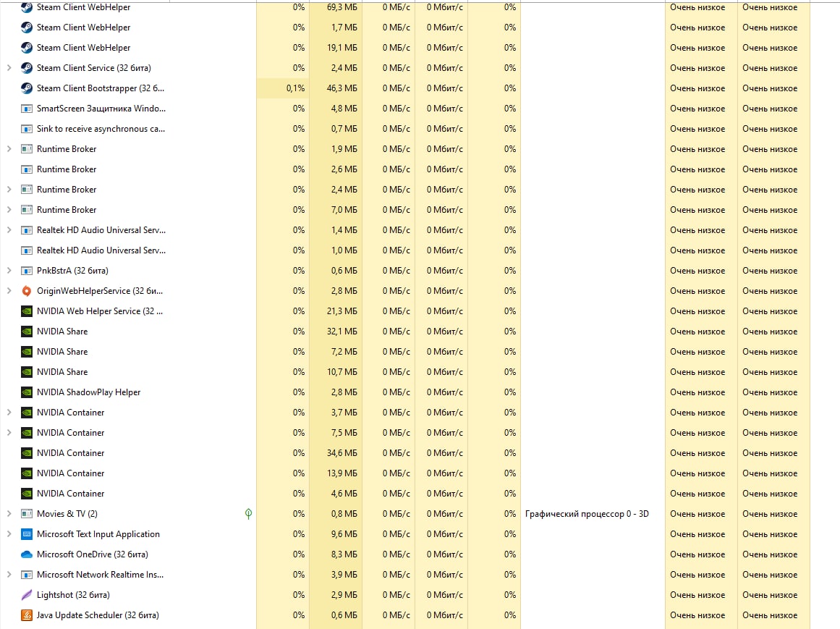Click the NVIDIA Web Helper Service icon
This screenshot has height=629, width=840.
pos(26,311)
